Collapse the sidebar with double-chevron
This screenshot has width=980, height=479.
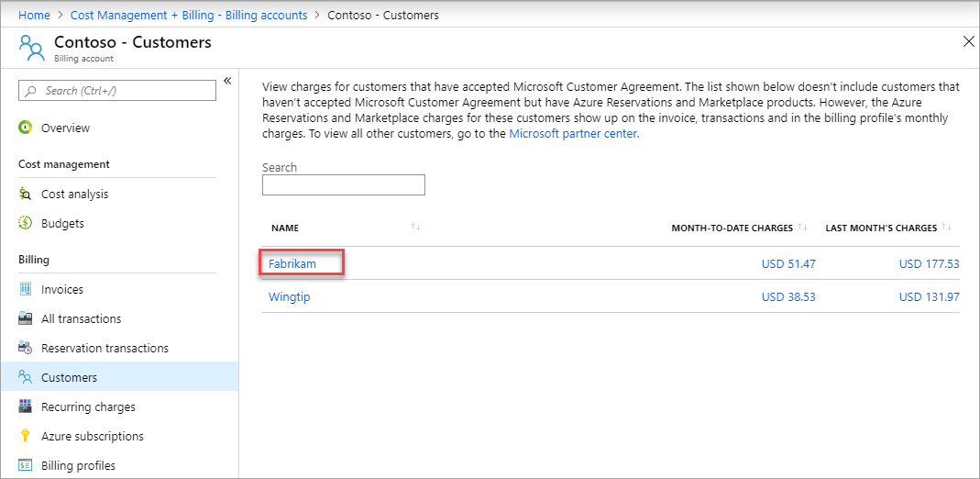227,81
